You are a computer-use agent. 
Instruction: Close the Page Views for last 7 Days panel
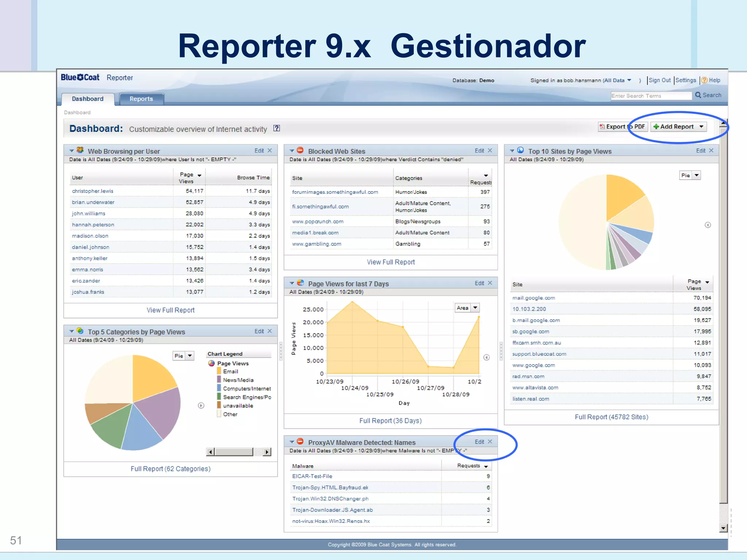tap(490, 283)
